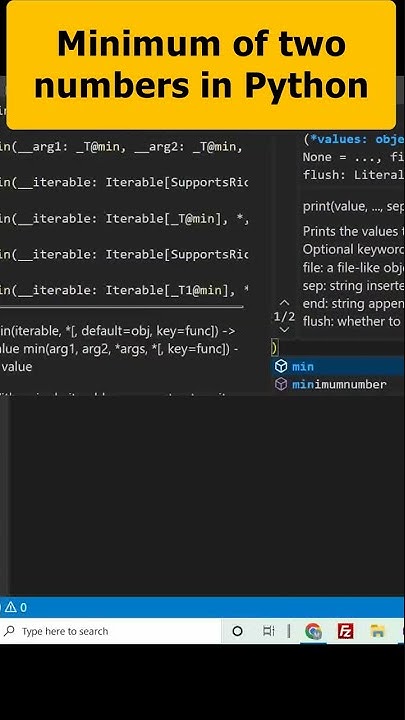Click the "sep: string inserte" line

(x=354, y=285)
